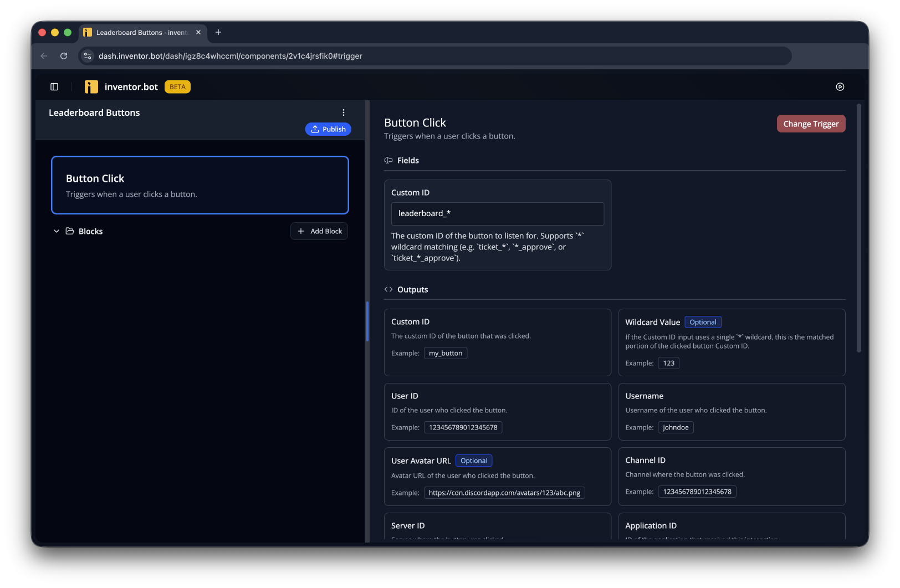
Task: Open a new browser tab with plus icon
Action: [x=218, y=32]
